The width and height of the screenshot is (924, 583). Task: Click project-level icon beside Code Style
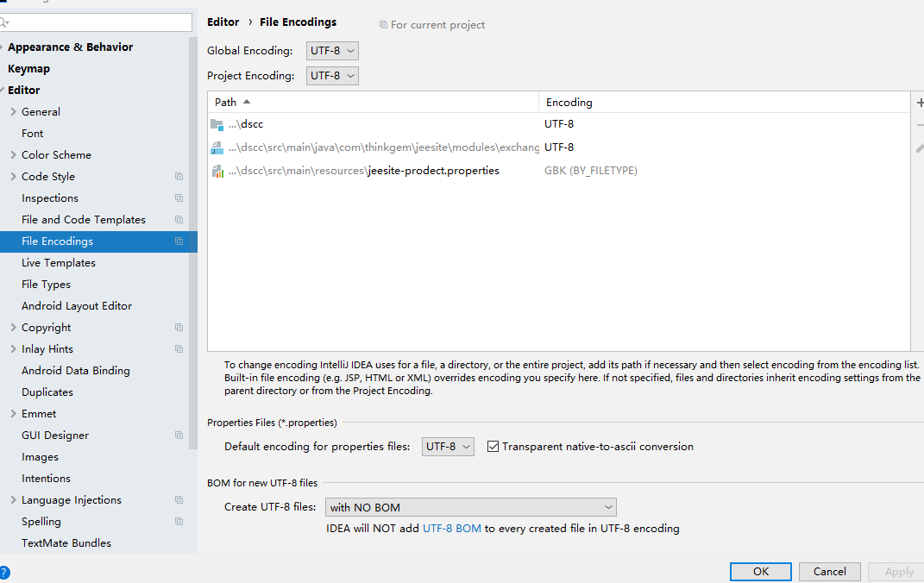coord(179,177)
